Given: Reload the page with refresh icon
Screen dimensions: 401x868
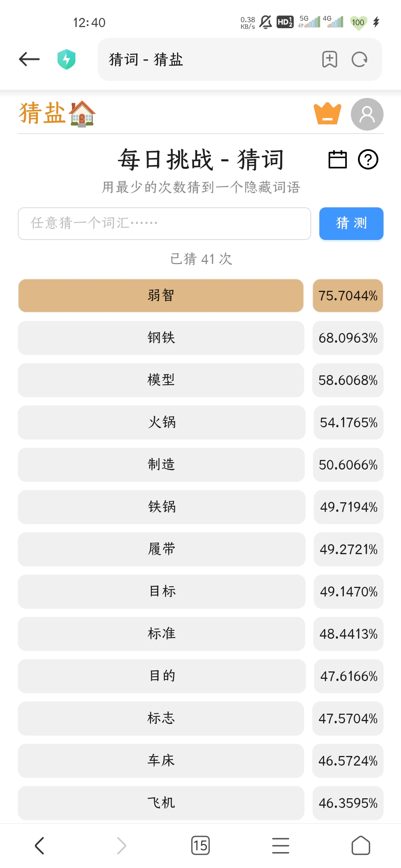Looking at the screenshot, I should 359,59.
